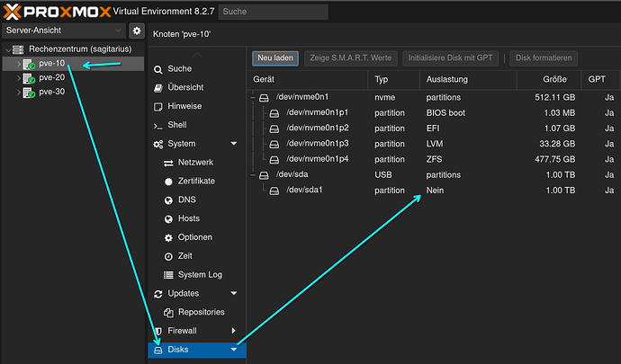This screenshot has height=364, width=621.
Task: Click the /dev/nvme0n1 disk icon
Action: point(264,98)
